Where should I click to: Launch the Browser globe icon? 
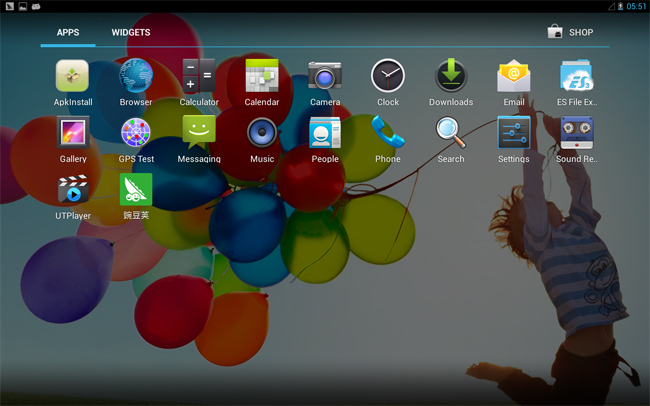tap(136, 76)
